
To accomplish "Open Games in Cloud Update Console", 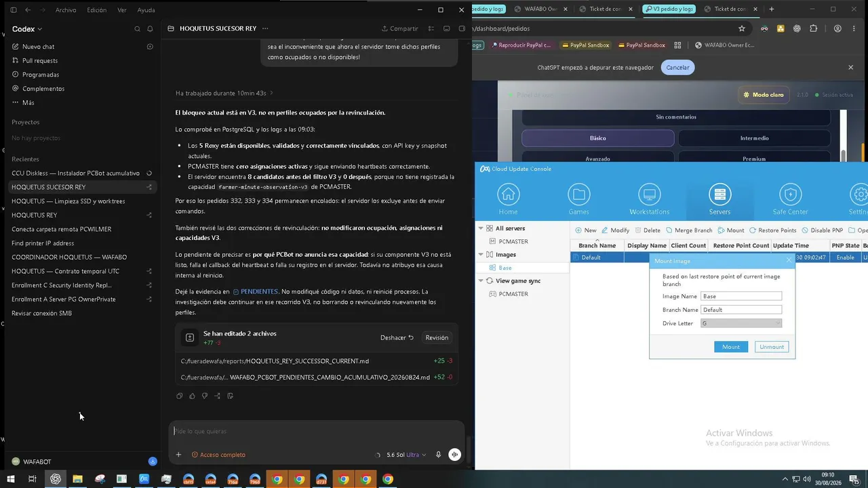I will coord(578,199).
